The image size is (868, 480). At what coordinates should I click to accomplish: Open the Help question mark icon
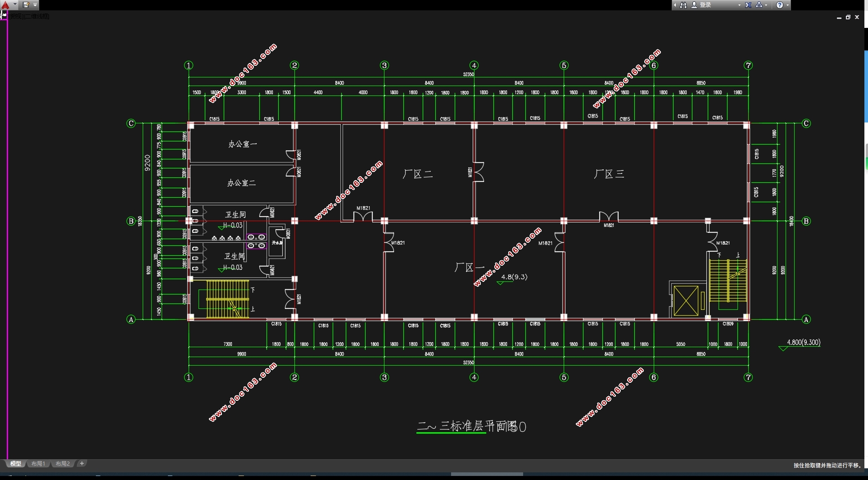click(x=780, y=5)
